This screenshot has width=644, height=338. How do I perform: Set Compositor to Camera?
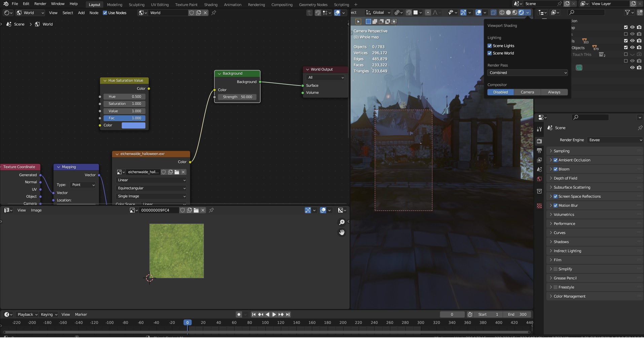(527, 92)
